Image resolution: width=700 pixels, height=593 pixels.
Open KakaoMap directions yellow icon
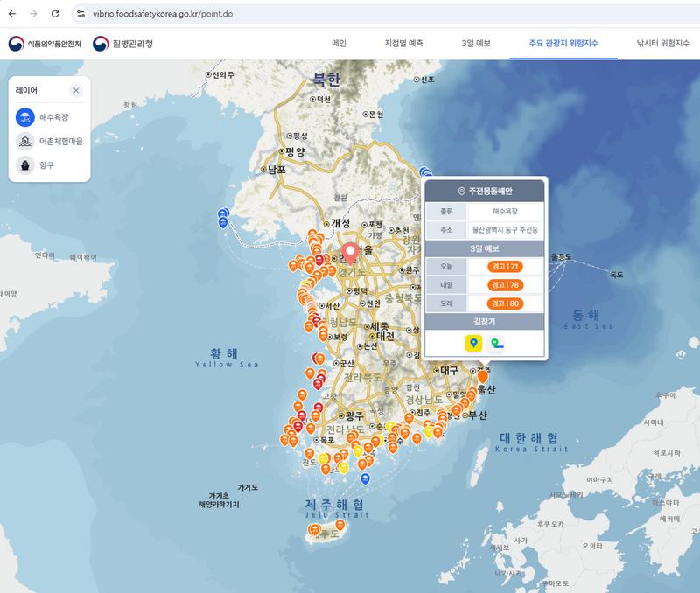pos(473,344)
